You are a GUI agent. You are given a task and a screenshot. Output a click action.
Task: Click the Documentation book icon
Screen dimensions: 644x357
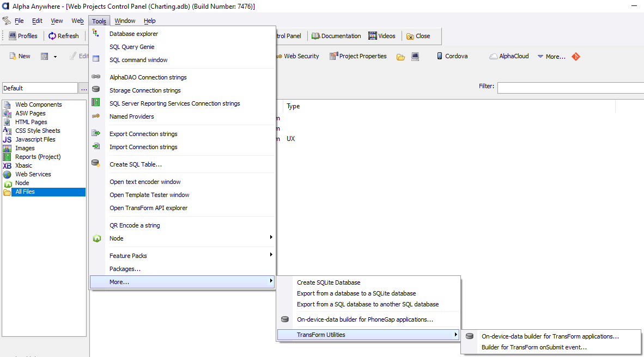click(315, 36)
